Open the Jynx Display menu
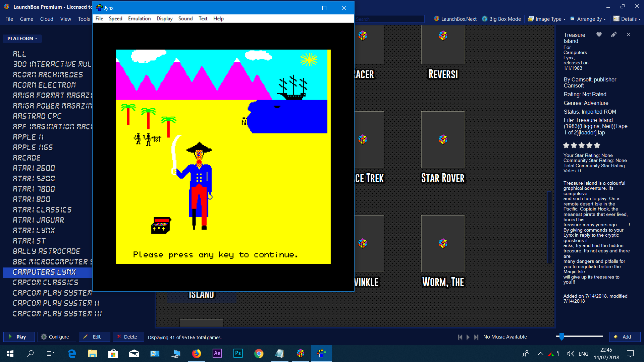Screen dimensions: 644x362 164,18
